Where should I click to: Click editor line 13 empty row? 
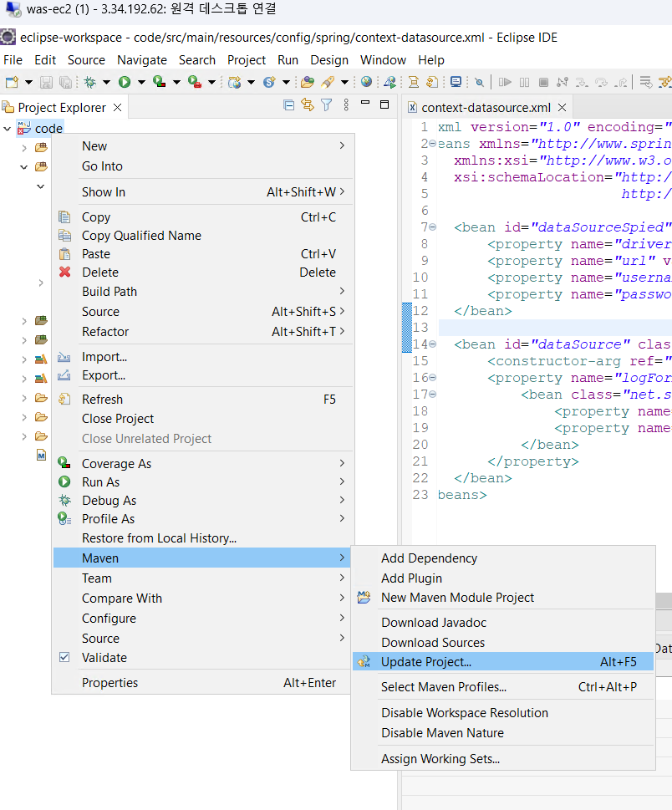(x=555, y=328)
